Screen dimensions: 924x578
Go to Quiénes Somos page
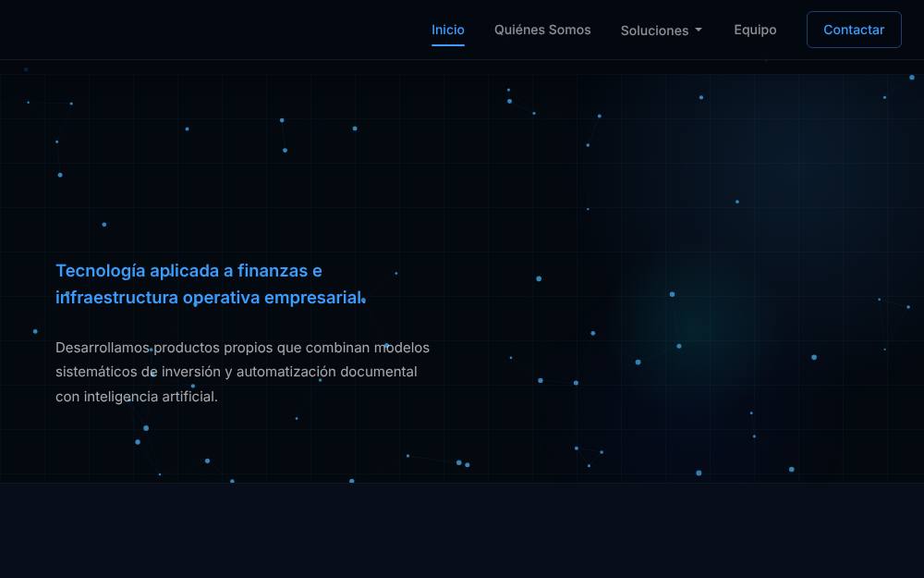point(542,30)
